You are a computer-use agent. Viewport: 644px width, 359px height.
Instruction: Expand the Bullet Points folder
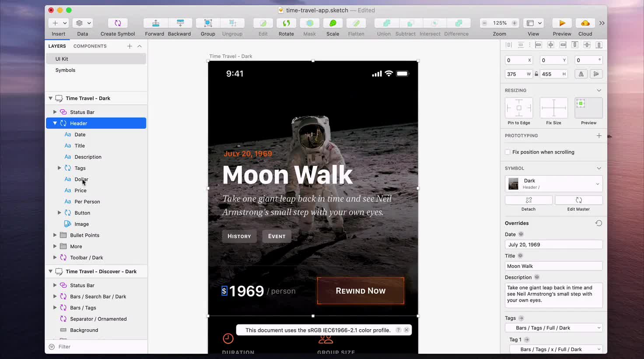click(55, 235)
